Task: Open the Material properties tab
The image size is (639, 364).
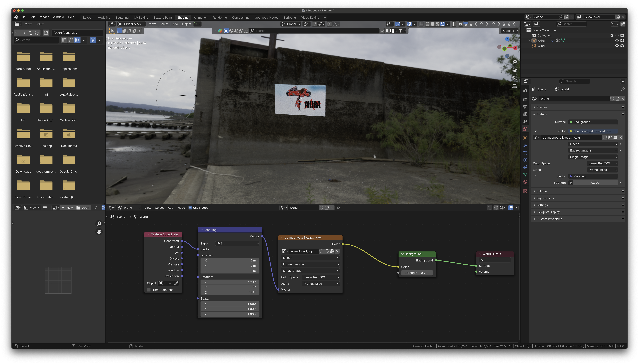Action: [x=525, y=182]
